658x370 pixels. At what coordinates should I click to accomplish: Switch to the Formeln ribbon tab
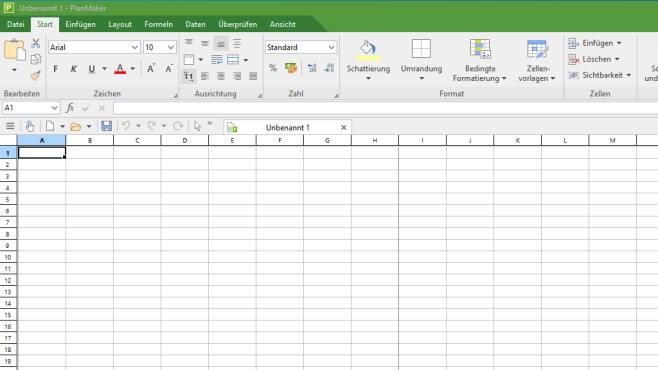(159, 24)
